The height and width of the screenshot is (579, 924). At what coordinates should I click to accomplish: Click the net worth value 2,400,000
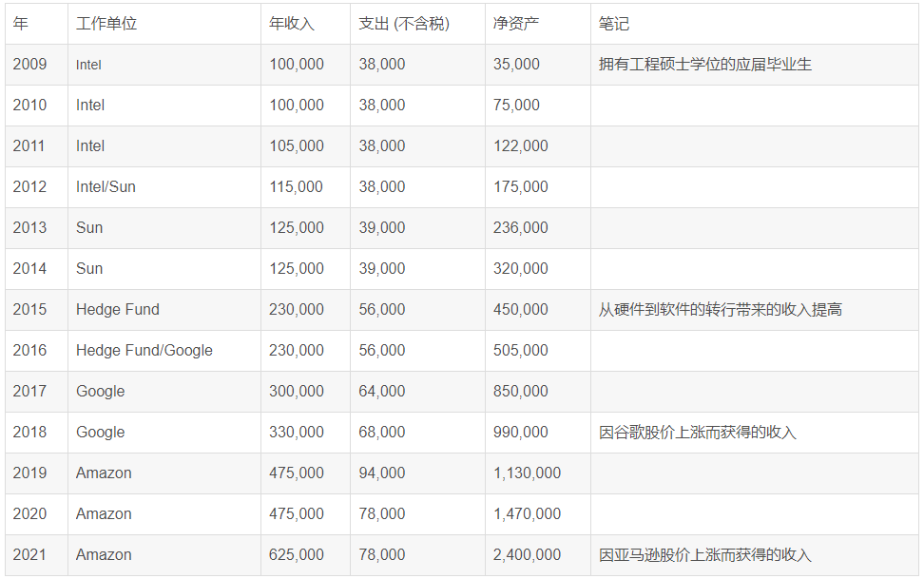point(527,555)
